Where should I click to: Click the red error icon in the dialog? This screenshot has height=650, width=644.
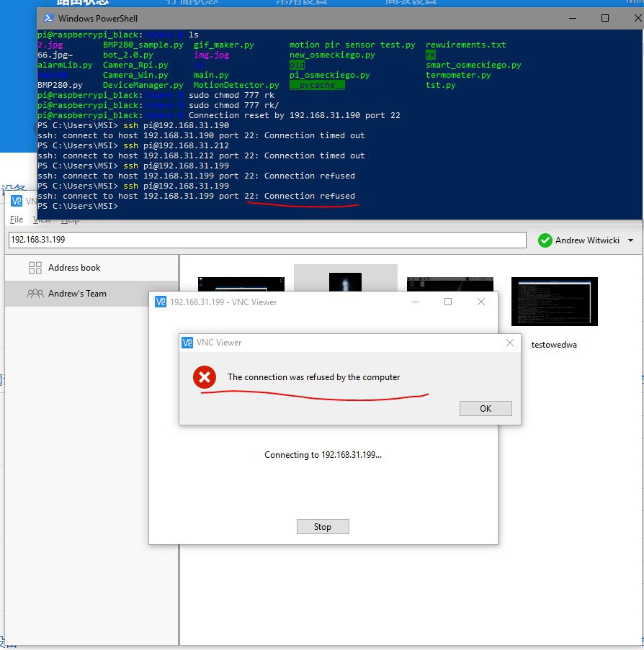coord(204,377)
